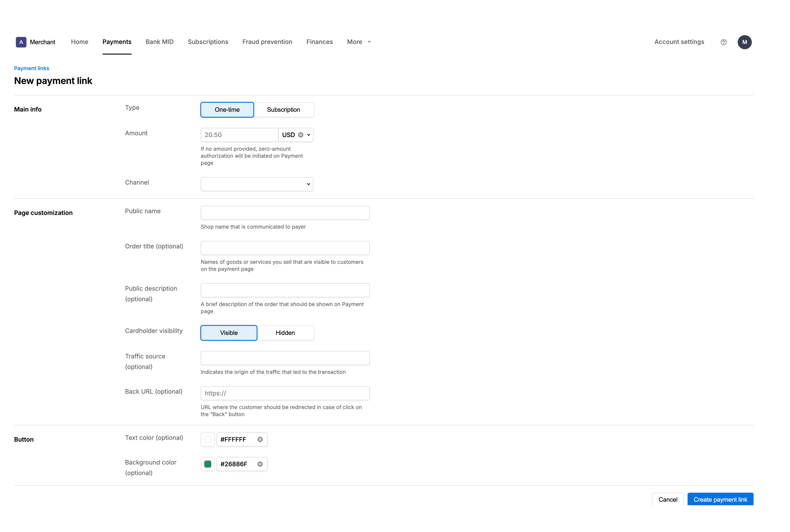
Task: Switch to the Subscriptions tab
Action: click(208, 42)
